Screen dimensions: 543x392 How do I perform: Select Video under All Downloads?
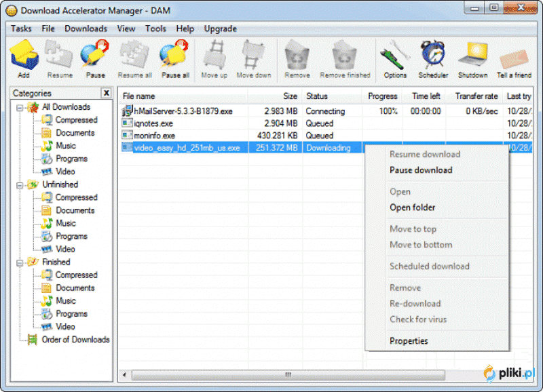(58, 172)
